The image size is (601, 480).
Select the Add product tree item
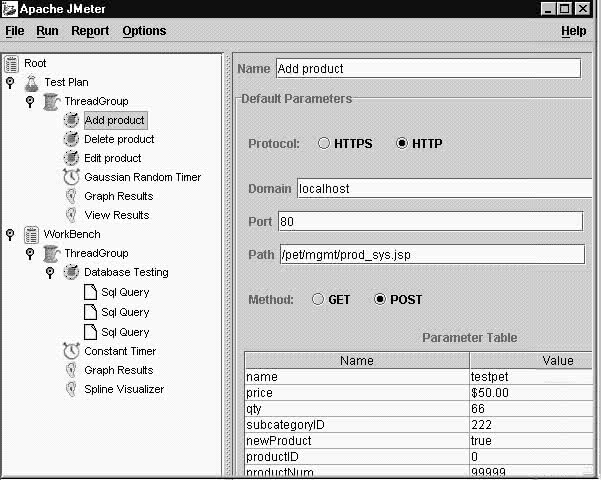point(115,120)
